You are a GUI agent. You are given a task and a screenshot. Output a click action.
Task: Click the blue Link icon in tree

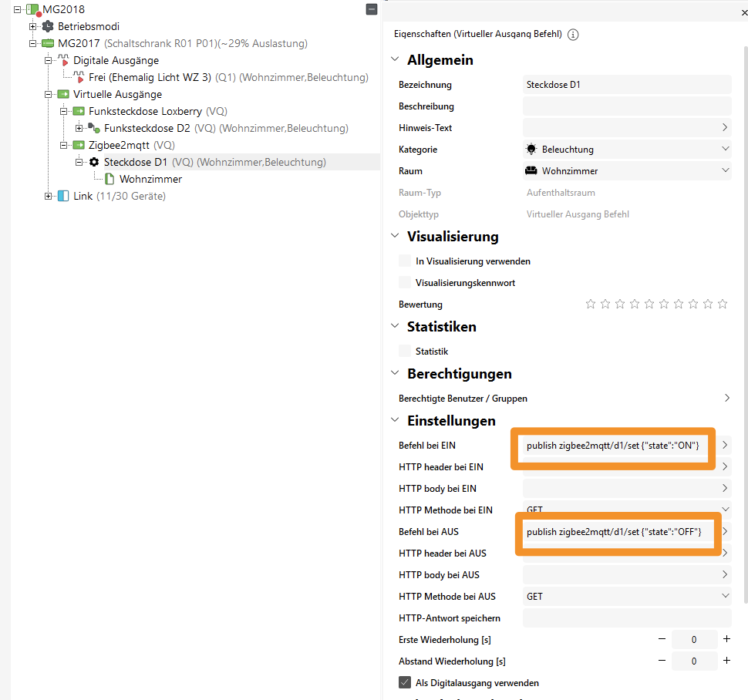pos(63,196)
